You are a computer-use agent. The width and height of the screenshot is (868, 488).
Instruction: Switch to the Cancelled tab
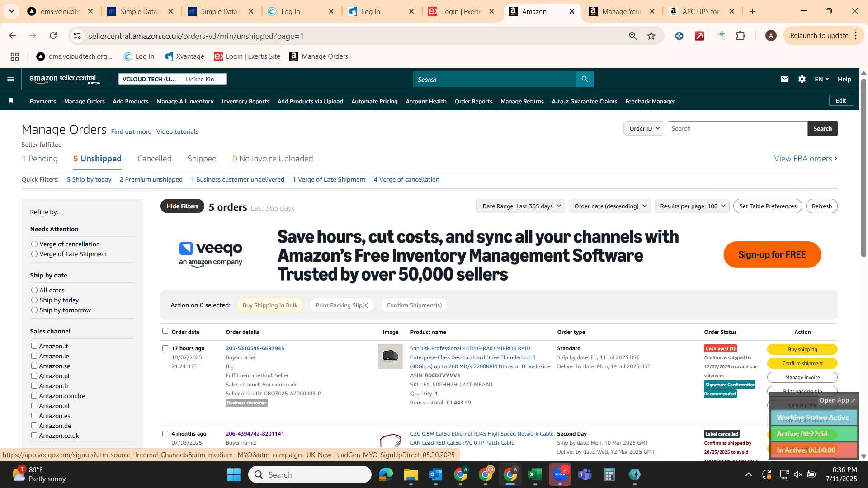point(154,159)
